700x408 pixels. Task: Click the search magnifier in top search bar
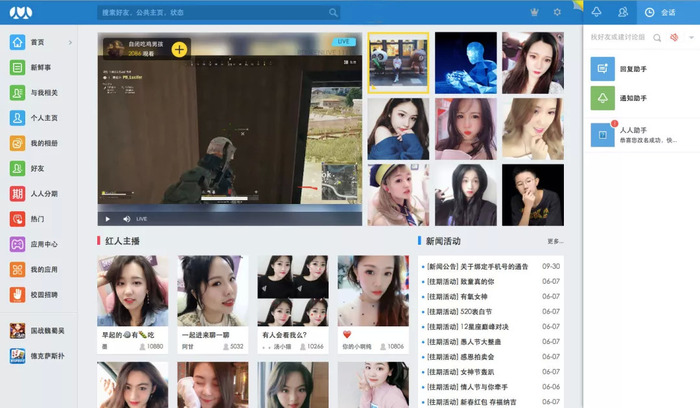[x=333, y=12]
